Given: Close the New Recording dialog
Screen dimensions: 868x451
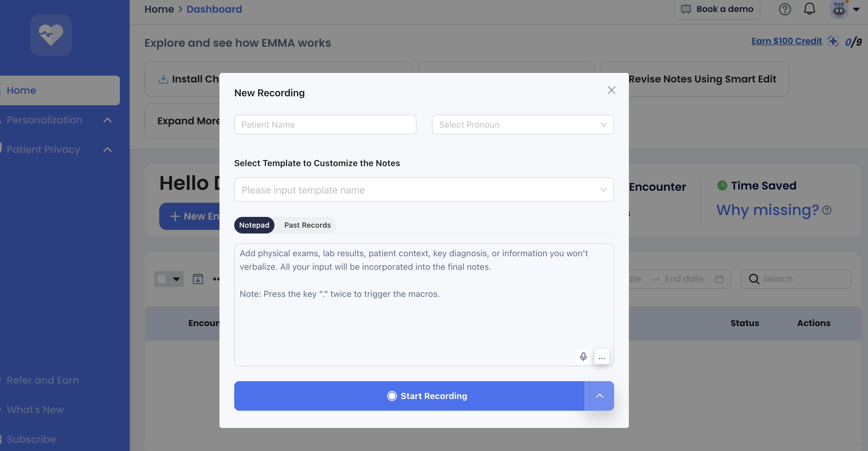Looking at the screenshot, I should coord(611,90).
